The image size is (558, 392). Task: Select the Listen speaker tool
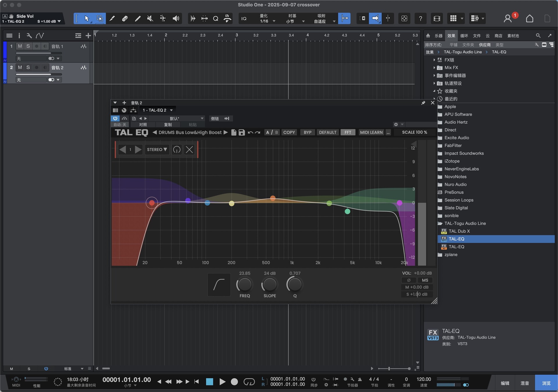coord(176,19)
